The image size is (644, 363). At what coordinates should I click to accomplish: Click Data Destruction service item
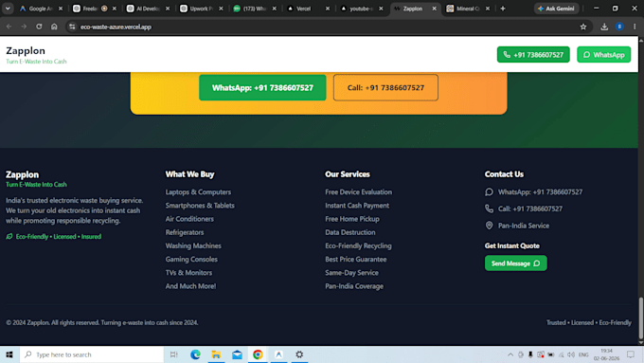349,232
